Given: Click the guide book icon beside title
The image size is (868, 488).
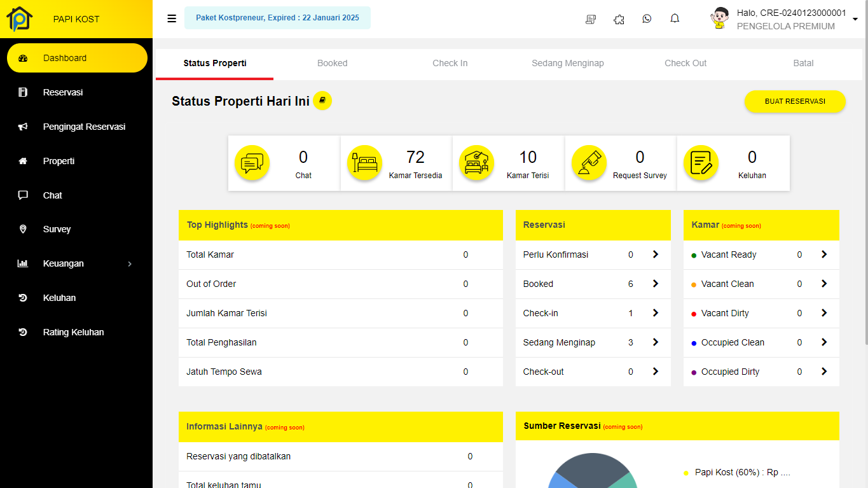Looking at the screenshot, I should point(322,101).
